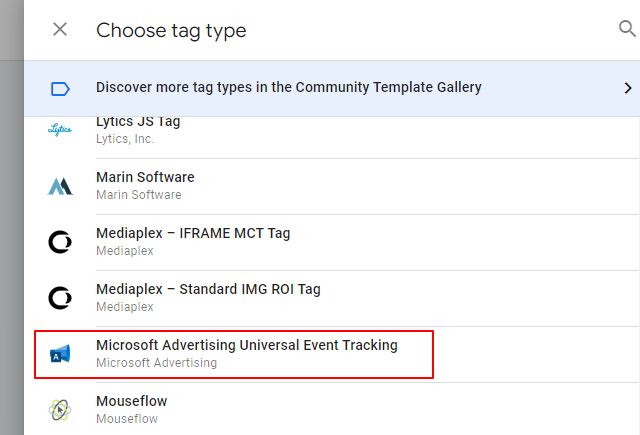
Task: Pick Mediaplex – Standard IMG ROI Tag
Action: pyautogui.click(x=208, y=290)
